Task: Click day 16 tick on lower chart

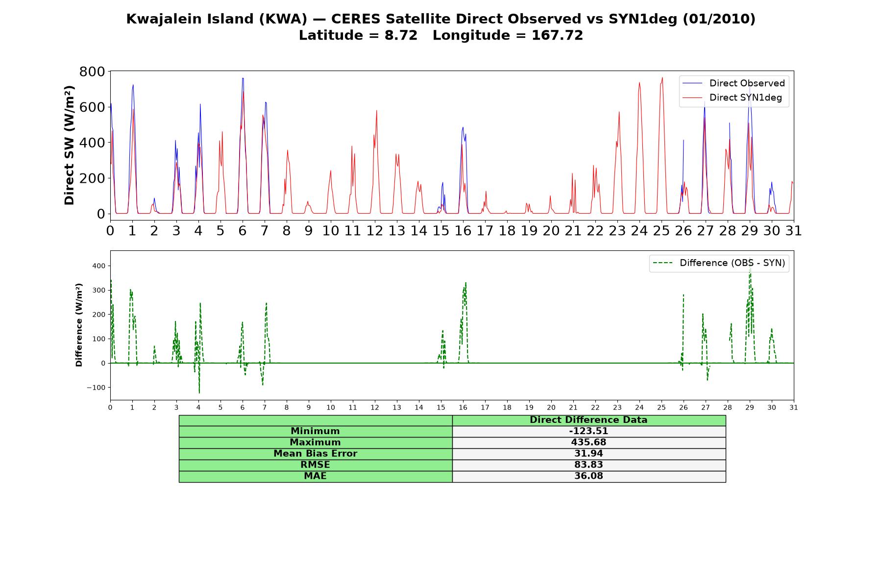Action: [463, 408]
